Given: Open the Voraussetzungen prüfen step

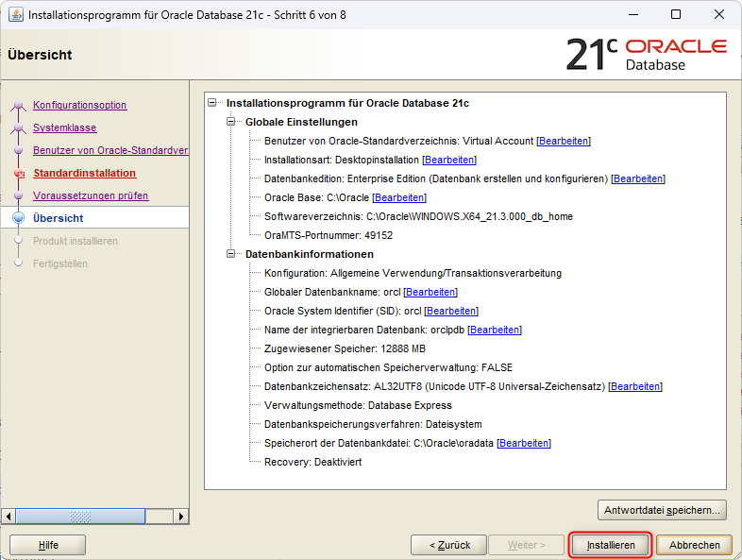Looking at the screenshot, I should [91, 196].
